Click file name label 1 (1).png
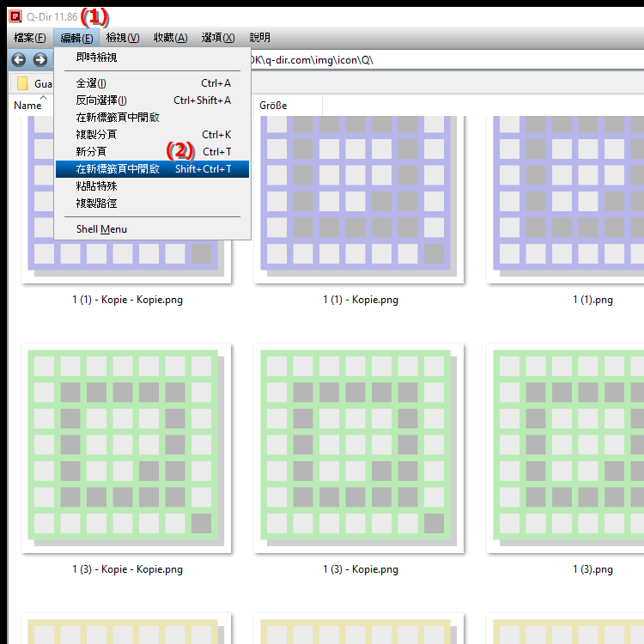This screenshot has width=644, height=644. [592, 300]
